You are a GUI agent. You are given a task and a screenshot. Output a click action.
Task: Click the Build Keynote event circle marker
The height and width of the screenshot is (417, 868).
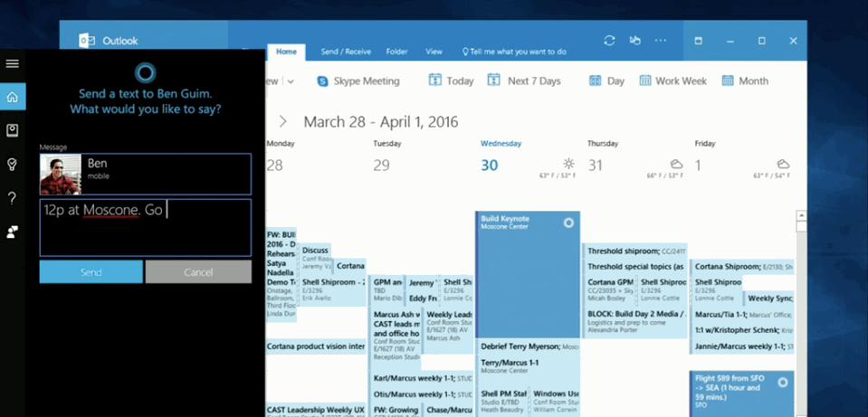point(568,223)
